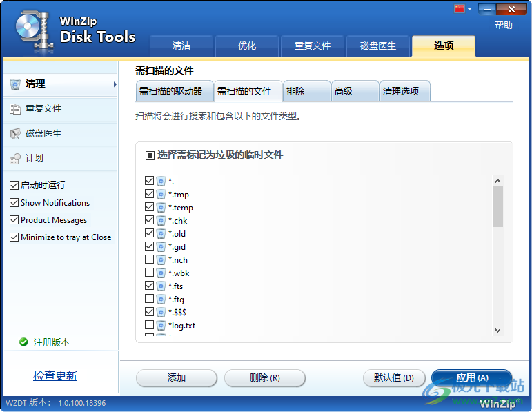Click the 应用 (A) button

click(471, 377)
